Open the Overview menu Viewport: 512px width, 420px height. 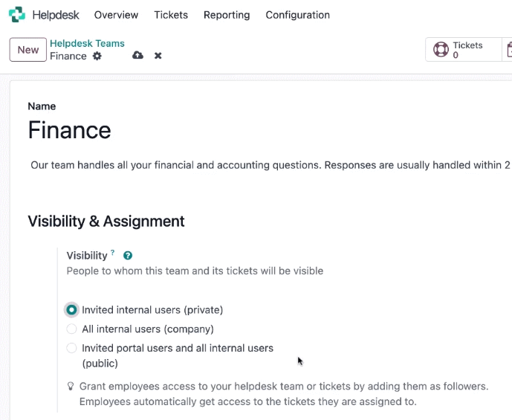pyautogui.click(x=116, y=15)
